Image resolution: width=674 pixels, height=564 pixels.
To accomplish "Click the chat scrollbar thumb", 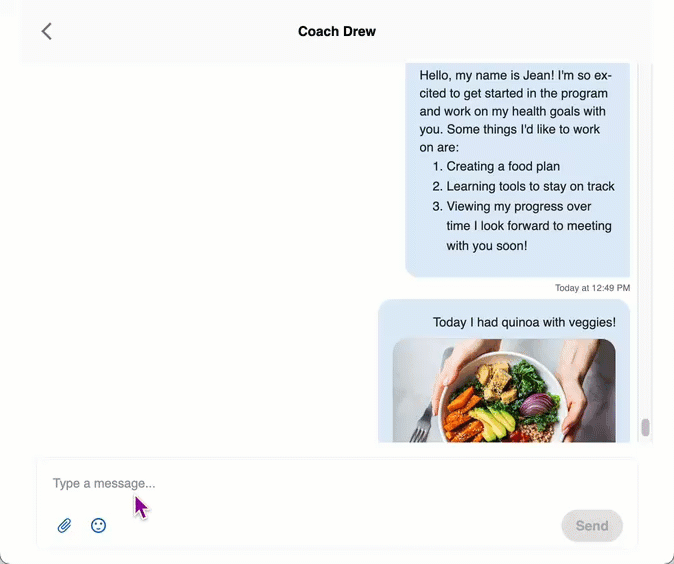I will 645,427.
